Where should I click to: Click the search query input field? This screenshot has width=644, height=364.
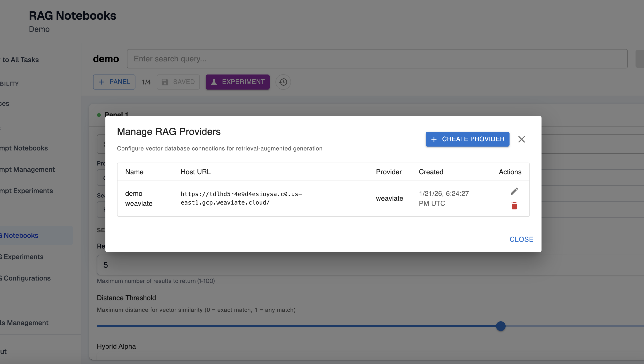[377, 59]
